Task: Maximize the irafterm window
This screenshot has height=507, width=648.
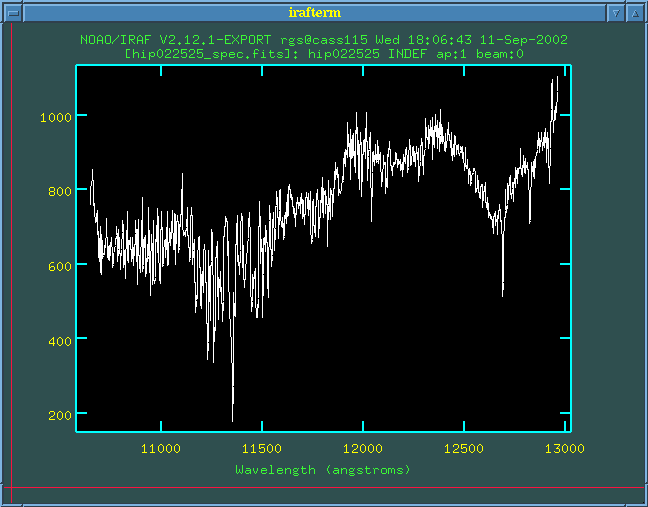Action: pos(635,13)
